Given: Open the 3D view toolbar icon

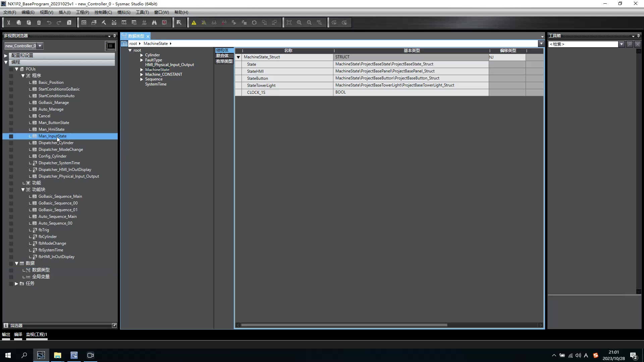Looking at the screenshot, I should coord(84,22).
